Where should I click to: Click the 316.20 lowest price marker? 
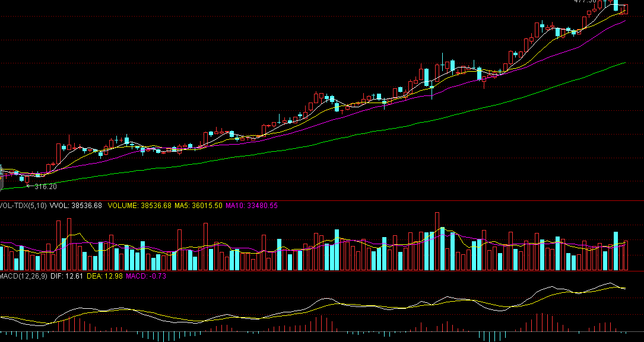(x=46, y=187)
